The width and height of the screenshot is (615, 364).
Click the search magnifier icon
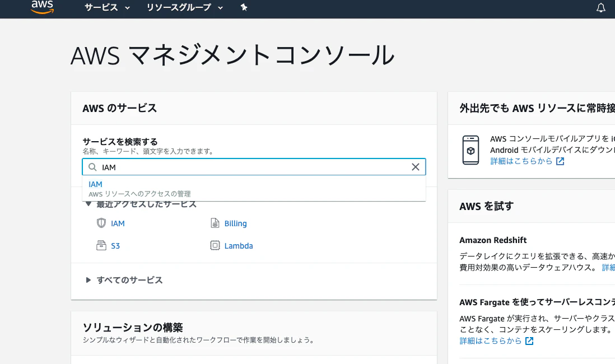coord(92,167)
